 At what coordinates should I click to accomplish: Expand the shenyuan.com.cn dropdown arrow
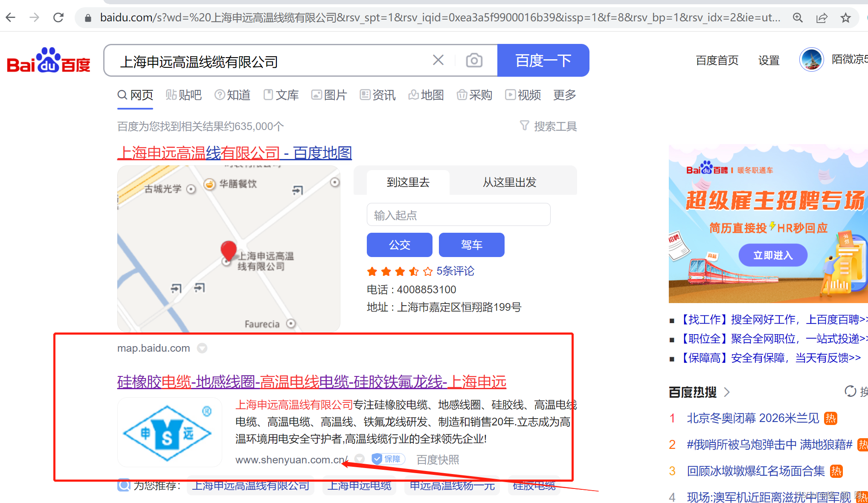click(360, 459)
